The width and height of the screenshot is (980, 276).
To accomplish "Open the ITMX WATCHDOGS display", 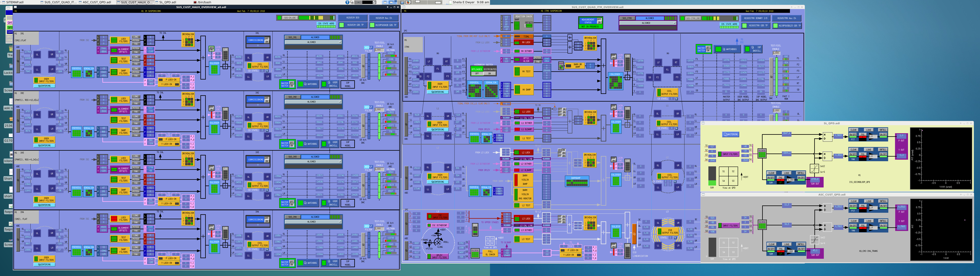I will (x=727, y=49).
